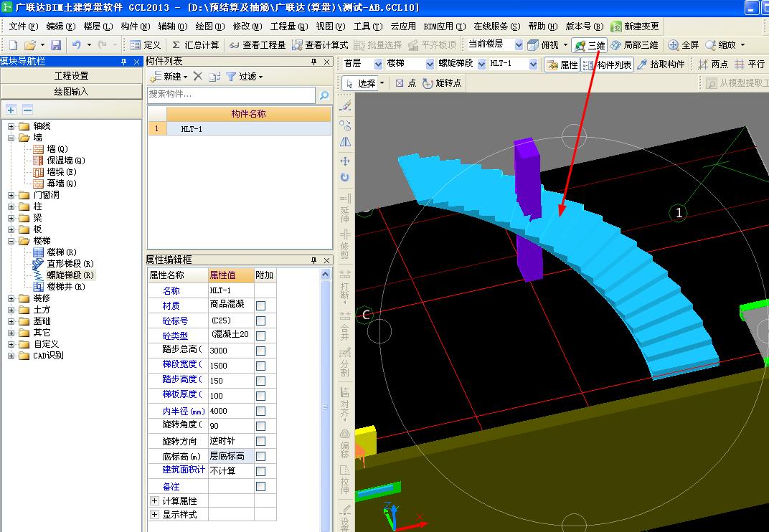Activate 局部三维 partial 3D view
The width and height of the screenshot is (769, 532).
tap(634, 45)
